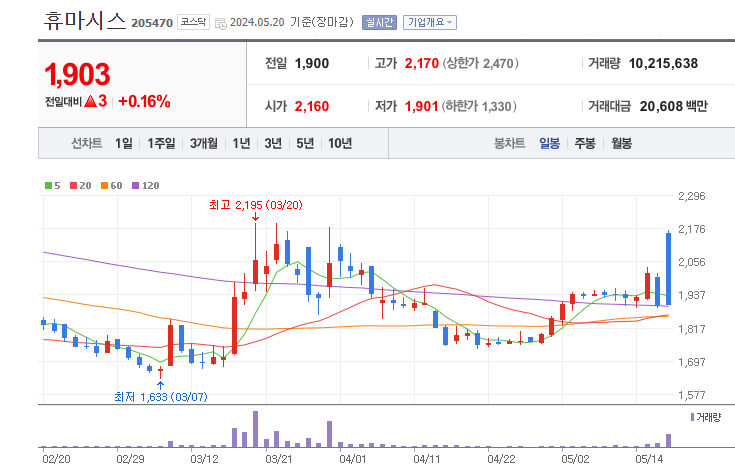Click the orange 60-day moving average swatch
Image resolution: width=735 pixels, height=471 pixels.
coord(105,186)
